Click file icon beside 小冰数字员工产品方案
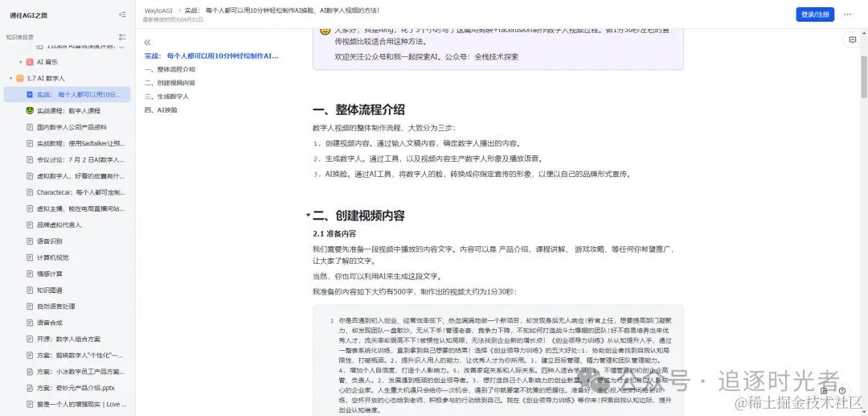This screenshot has width=868, height=416. 30,372
